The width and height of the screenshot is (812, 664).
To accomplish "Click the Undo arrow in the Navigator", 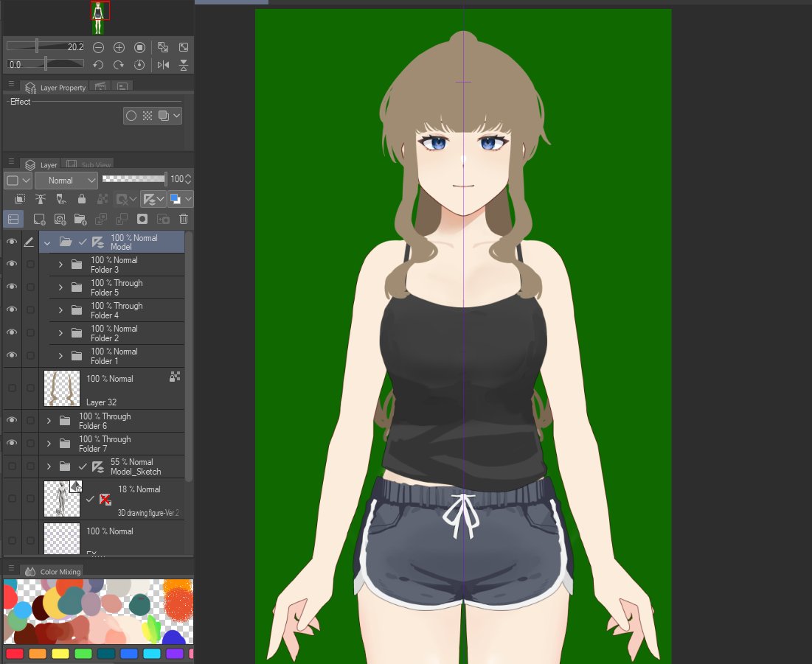I will pyautogui.click(x=98, y=65).
